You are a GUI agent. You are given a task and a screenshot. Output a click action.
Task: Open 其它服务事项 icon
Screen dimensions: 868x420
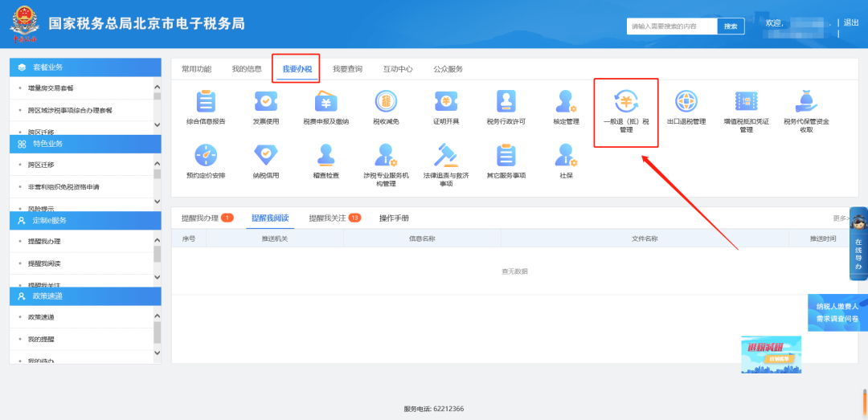tap(506, 156)
